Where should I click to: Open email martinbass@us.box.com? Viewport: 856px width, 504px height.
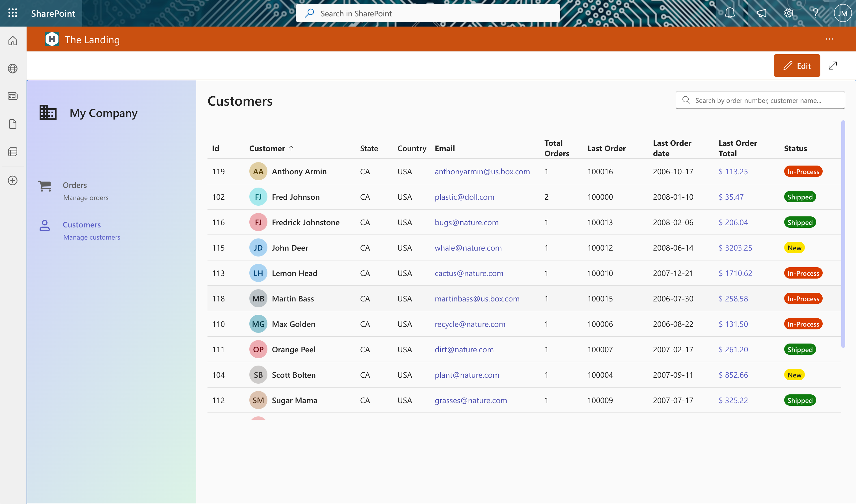477,299
